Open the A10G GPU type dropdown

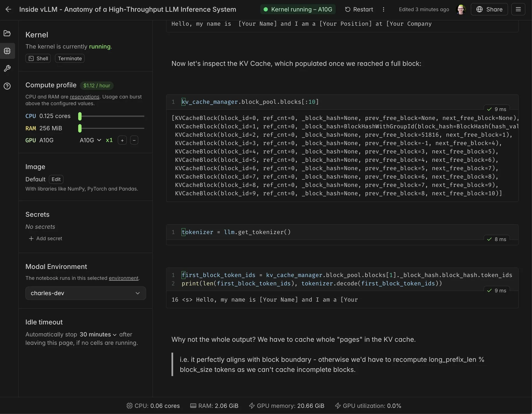pyautogui.click(x=90, y=140)
